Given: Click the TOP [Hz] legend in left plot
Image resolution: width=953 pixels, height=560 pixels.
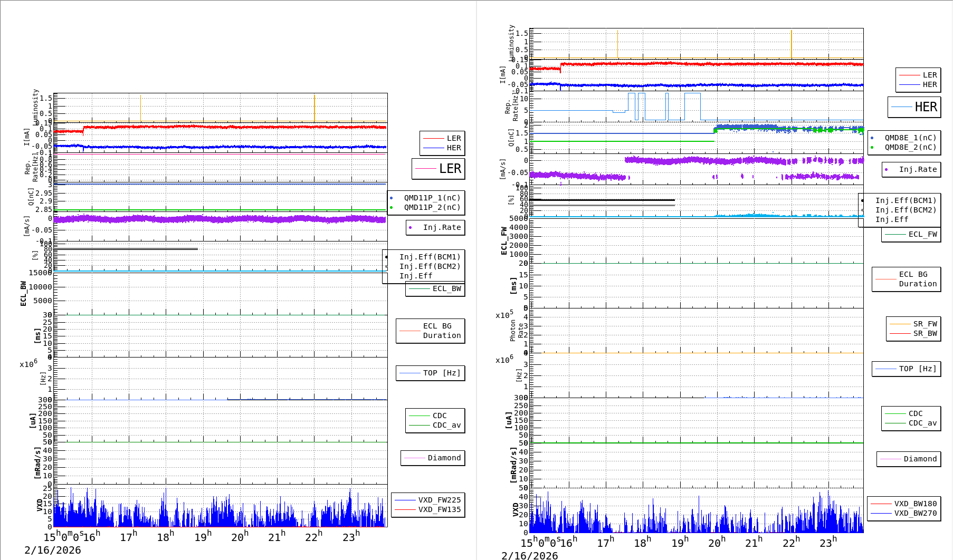Looking at the screenshot, I should [x=431, y=373].
